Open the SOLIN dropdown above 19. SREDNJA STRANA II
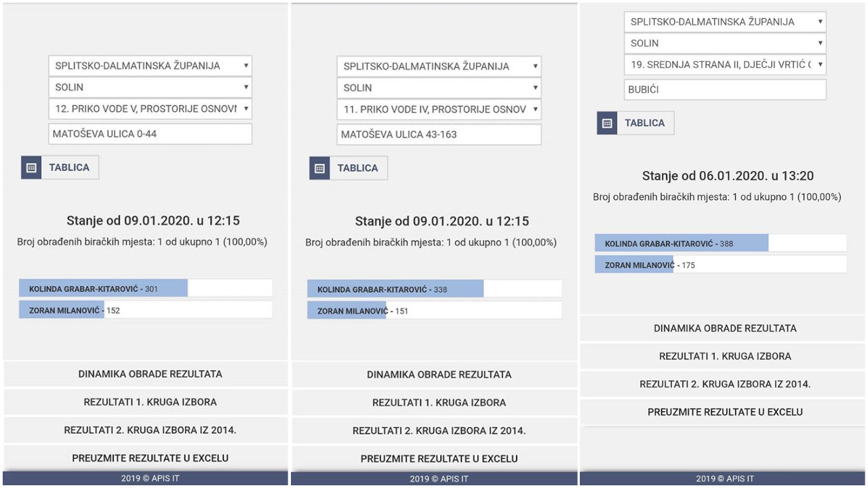Image resolution: width=868 pixels, height=488 pixels. [725, 43]
